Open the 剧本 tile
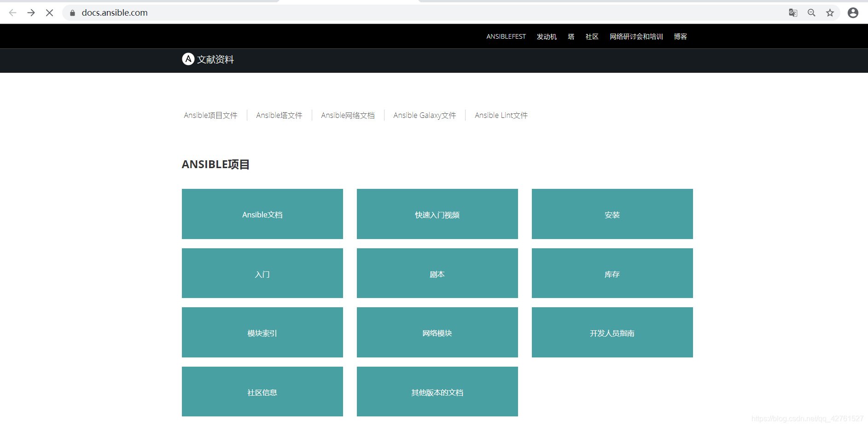Image resolution: width=868 pixels, height=427 pixels. pos(437,273)
